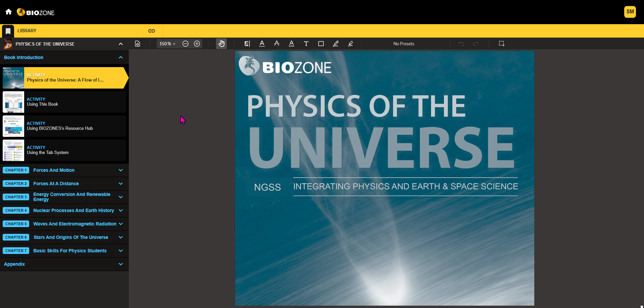Select the Forces And Motion chapter title
644x308 pixels.
point(54,170)
